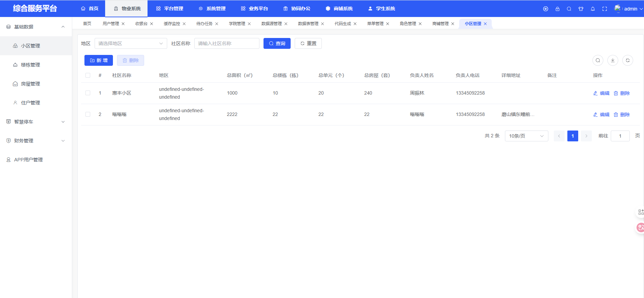Click the lock screen icon in header
644x298 pixels.
point(557,9)
